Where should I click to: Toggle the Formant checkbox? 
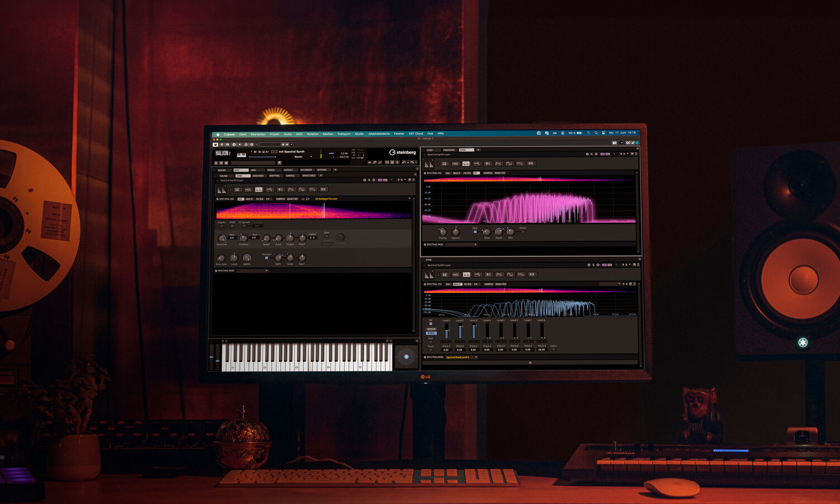[267, 258]
